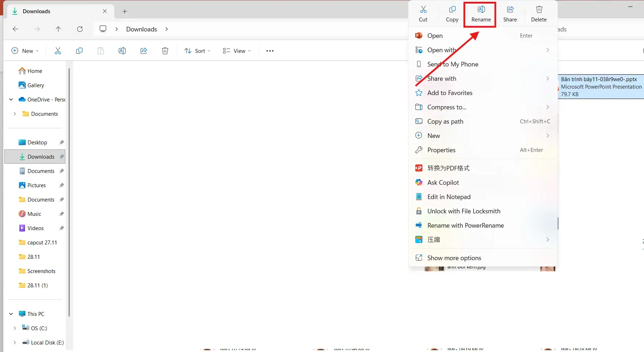644x352 pixels.
Task: Select the Ask Copilot context menu entry
Action: [x=442, y=182]
